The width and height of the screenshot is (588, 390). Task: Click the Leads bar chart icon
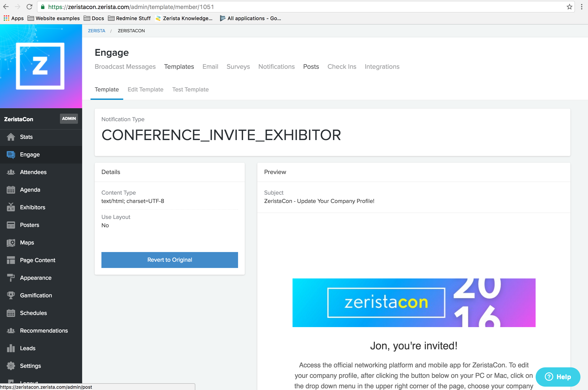tap(11, 348)
